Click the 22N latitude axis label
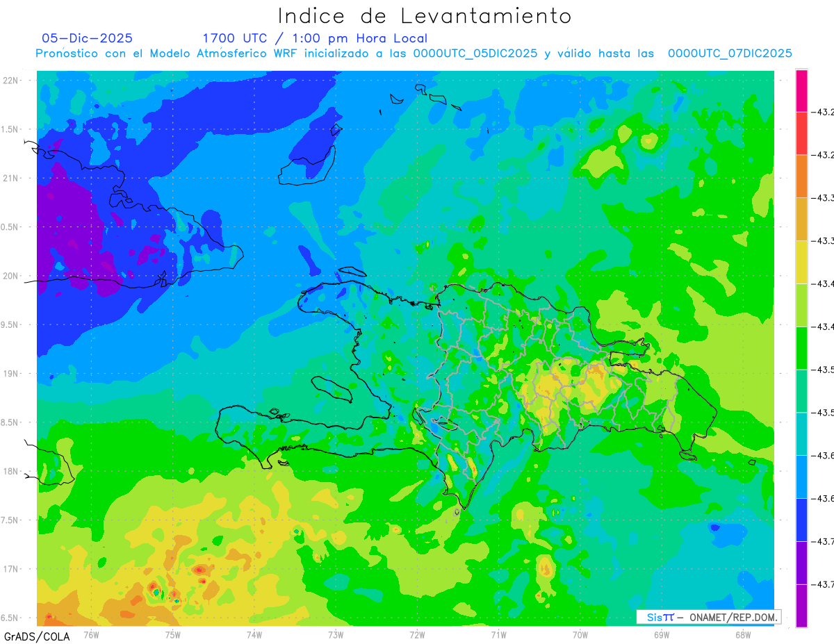Viewport: 834px width, 644px height. (10, 80)
